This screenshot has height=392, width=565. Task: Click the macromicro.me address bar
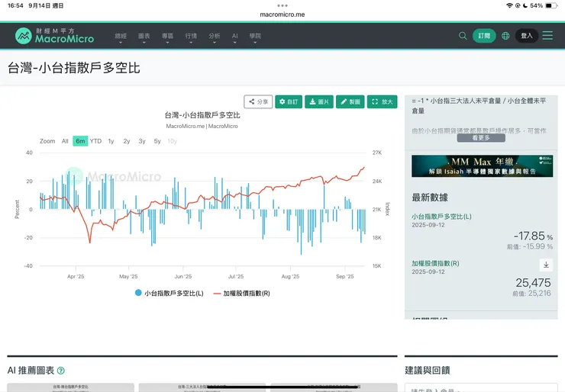pos(282,14)
